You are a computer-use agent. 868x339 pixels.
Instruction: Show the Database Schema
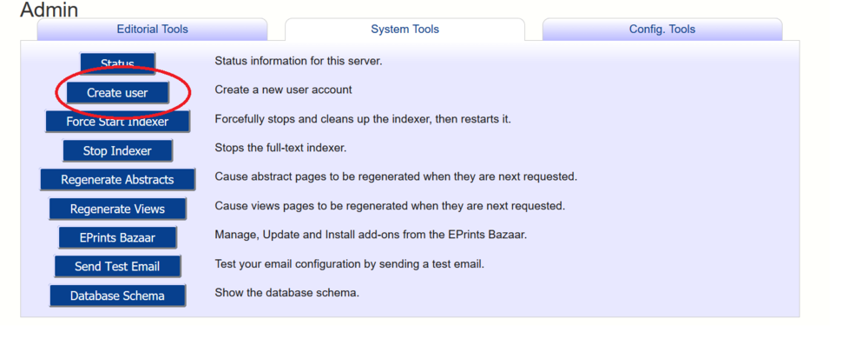click(117, 296)
